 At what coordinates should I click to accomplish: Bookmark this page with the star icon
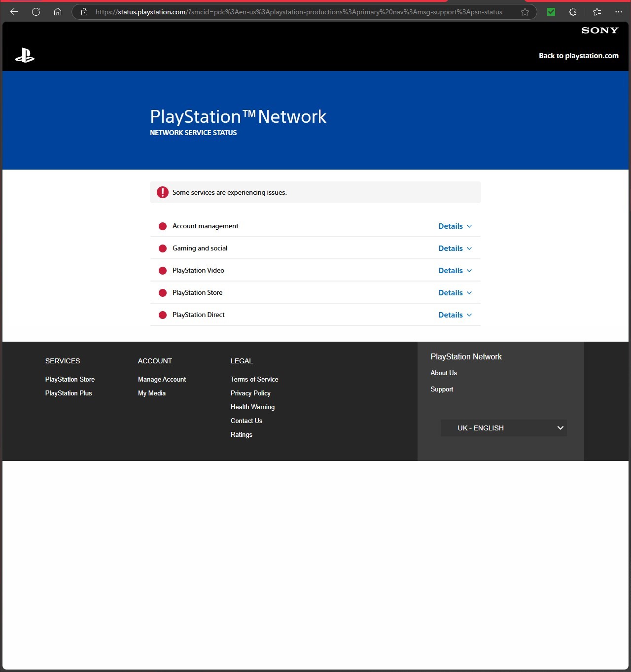pyautogui.click(x=525, y=12)
